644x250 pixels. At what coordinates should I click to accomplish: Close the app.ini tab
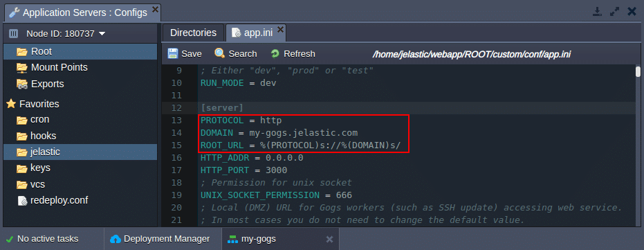(280, 29)
